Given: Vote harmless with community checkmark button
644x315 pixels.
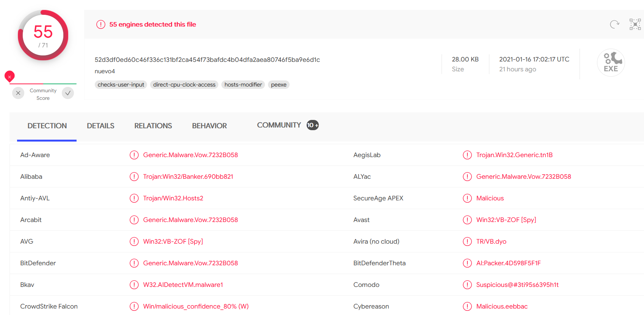Looking at the screenshot, I should 68,93.
